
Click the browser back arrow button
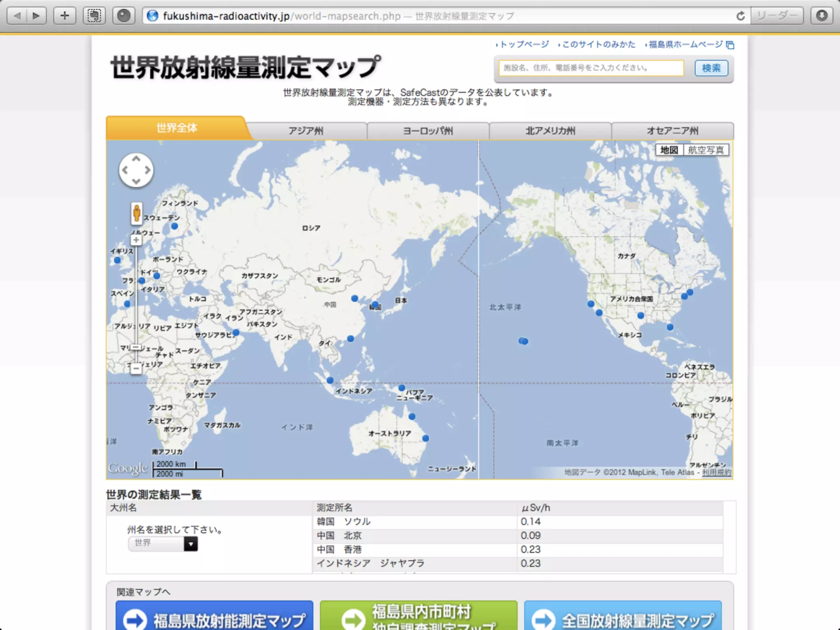point(17,16)
